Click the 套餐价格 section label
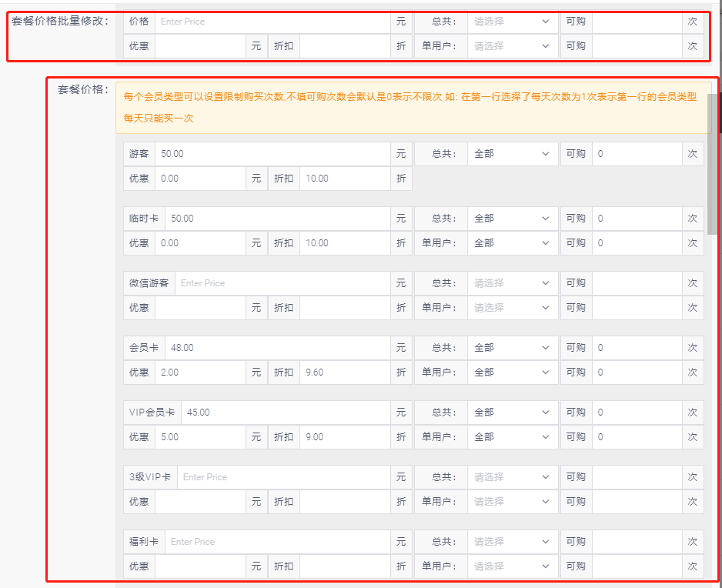 (x=83, y=89)
